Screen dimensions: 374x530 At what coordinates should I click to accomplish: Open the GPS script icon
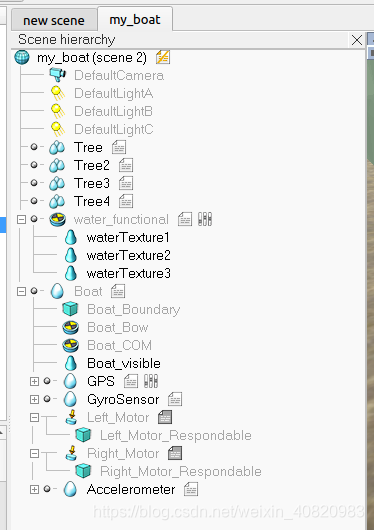tap(131, 381)
